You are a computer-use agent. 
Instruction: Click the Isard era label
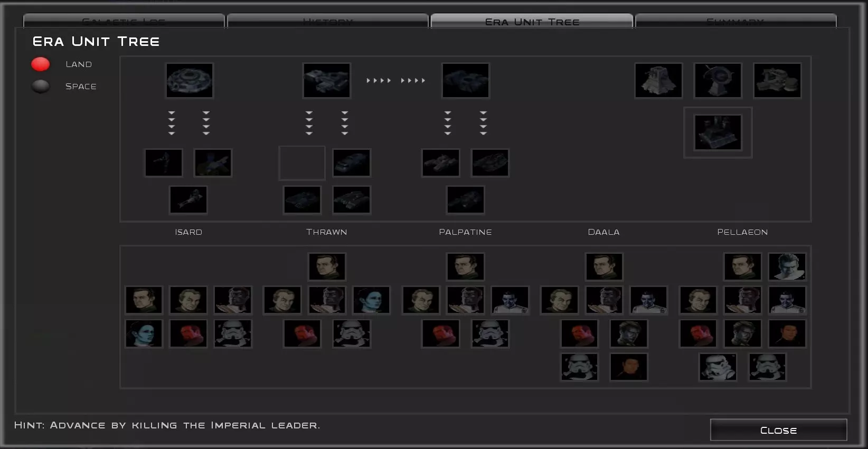[x=188, y=232]
